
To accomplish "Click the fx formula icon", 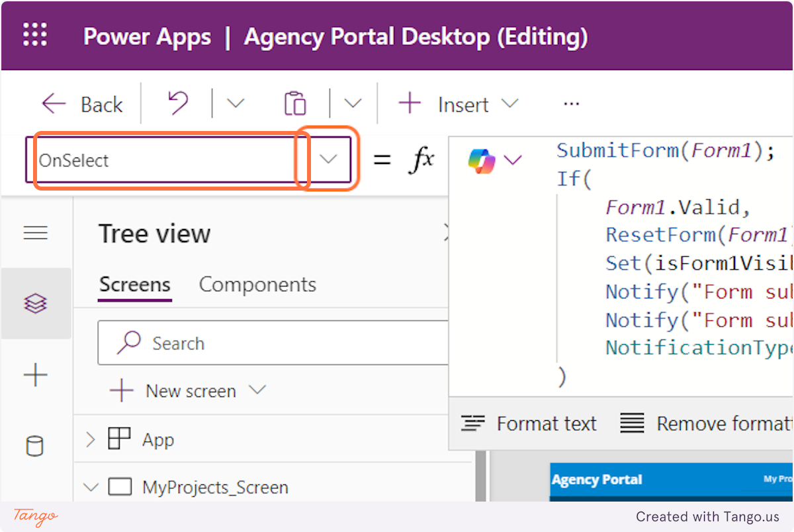I will tap(421, 159).
